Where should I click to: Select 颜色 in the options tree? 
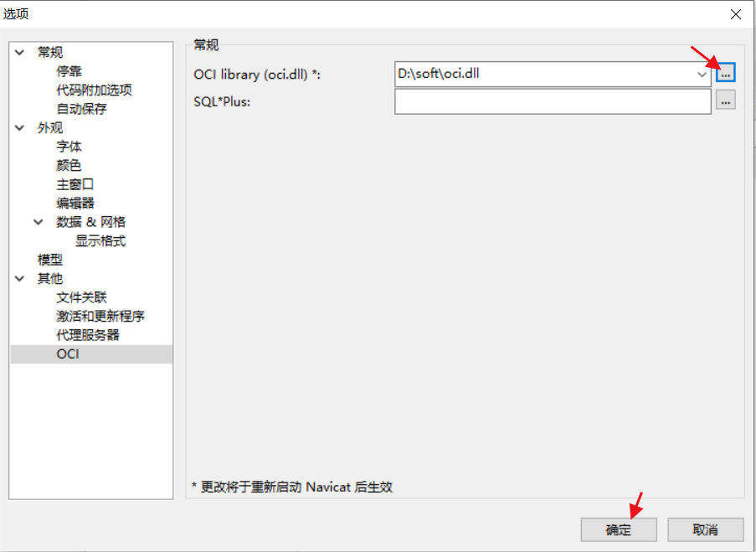(x=69, y=166)
